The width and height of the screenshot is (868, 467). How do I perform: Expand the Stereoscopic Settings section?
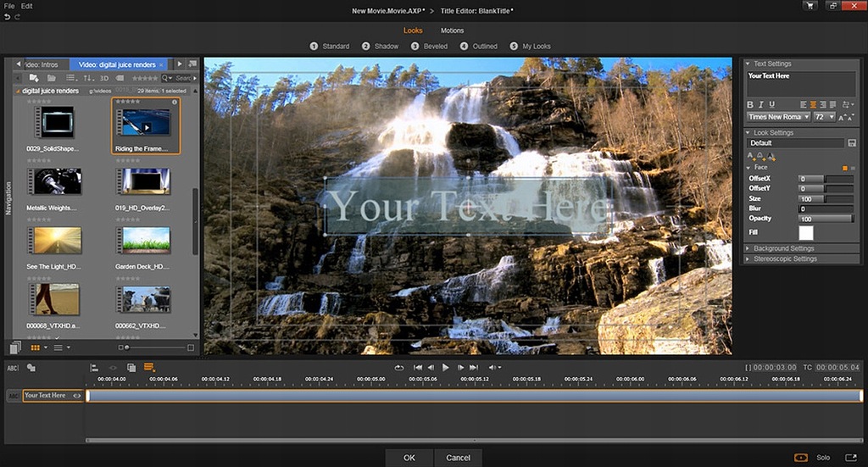(748, 259)
